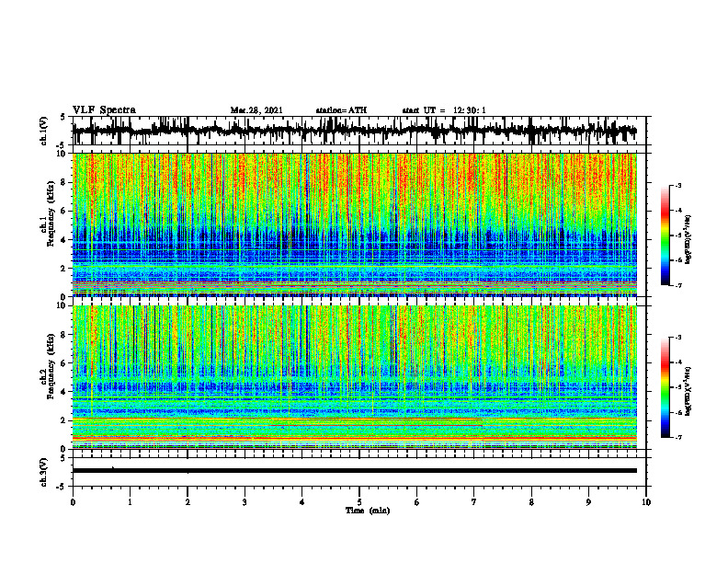
Task: Click the "VLF Spectra" plot title
Action: pos(104,109)
